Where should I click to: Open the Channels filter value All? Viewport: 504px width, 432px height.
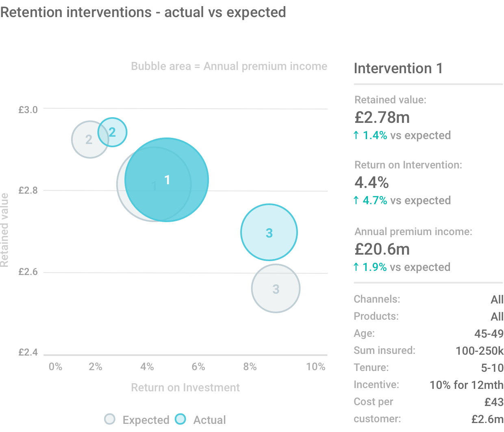point(497,300)
